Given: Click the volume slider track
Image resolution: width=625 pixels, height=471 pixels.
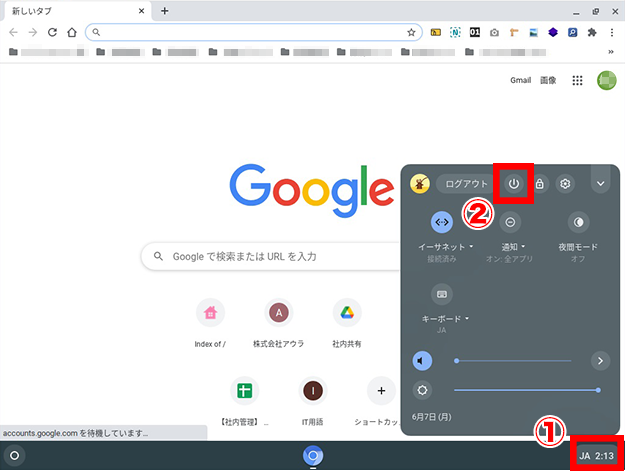Looking at the screenshot, I should click(x=513, y=361).
